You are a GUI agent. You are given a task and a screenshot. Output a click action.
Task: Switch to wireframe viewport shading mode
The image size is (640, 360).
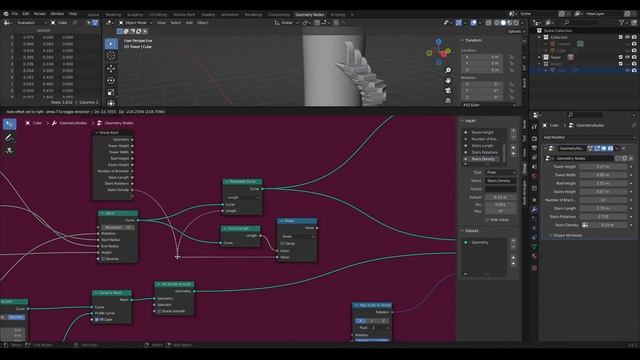[x=496, y=23]
